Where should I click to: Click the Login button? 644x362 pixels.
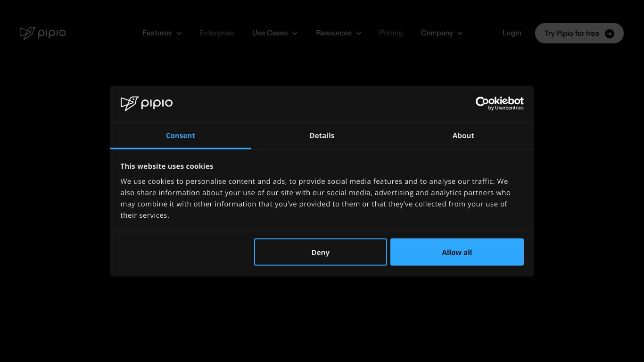512,33
